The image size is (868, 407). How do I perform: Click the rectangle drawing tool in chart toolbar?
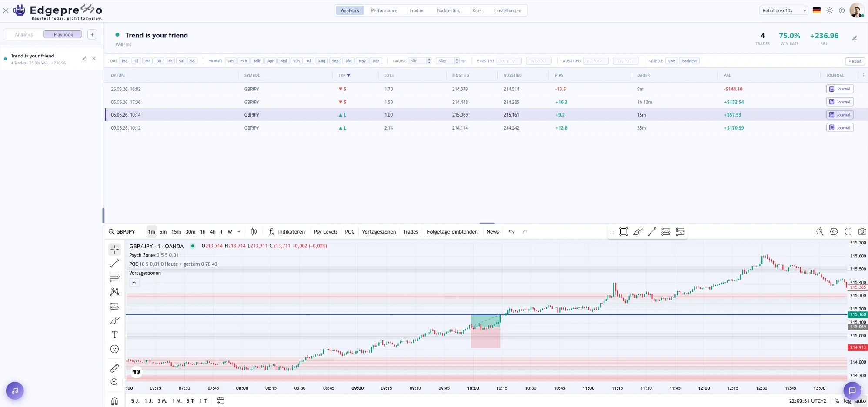[x=624, y=232]
